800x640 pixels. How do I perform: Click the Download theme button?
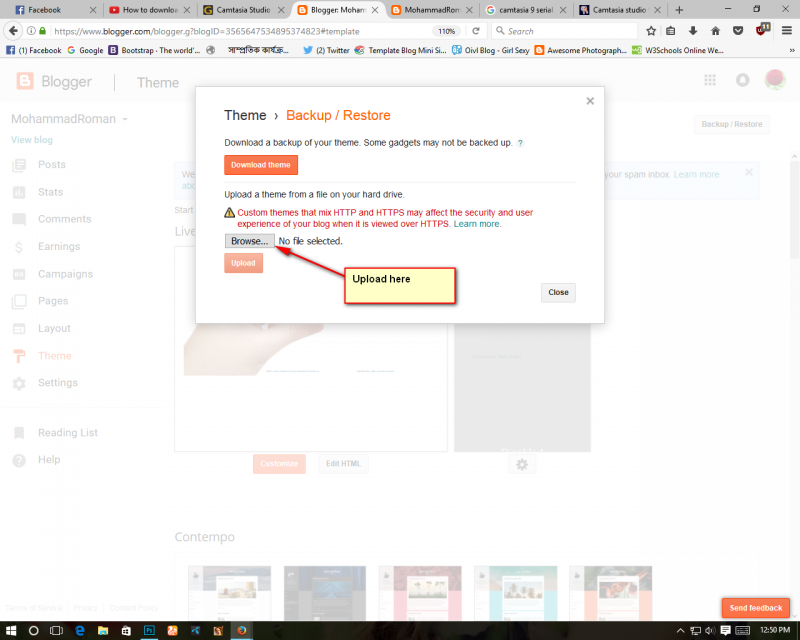[x=261, y=165]
